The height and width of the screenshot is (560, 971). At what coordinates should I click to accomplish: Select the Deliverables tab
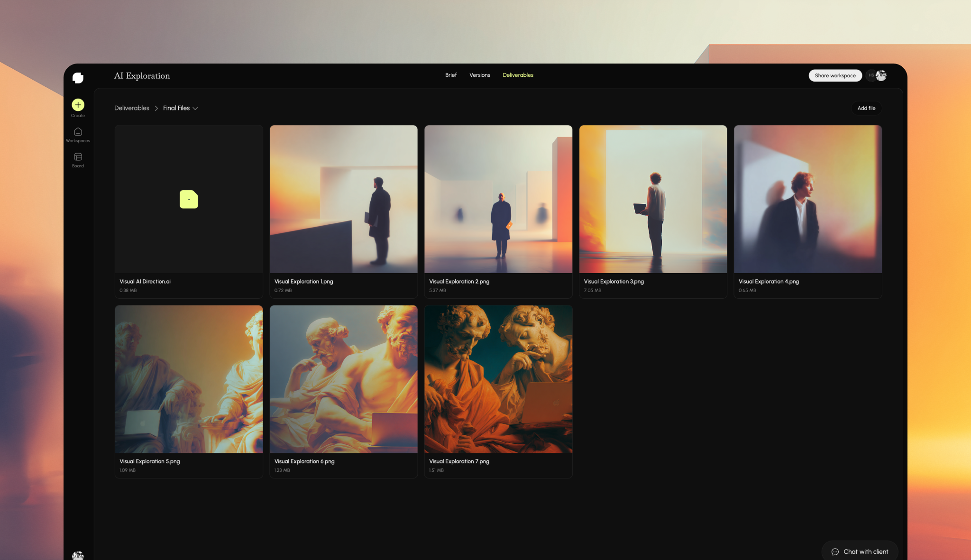[518, 75]
